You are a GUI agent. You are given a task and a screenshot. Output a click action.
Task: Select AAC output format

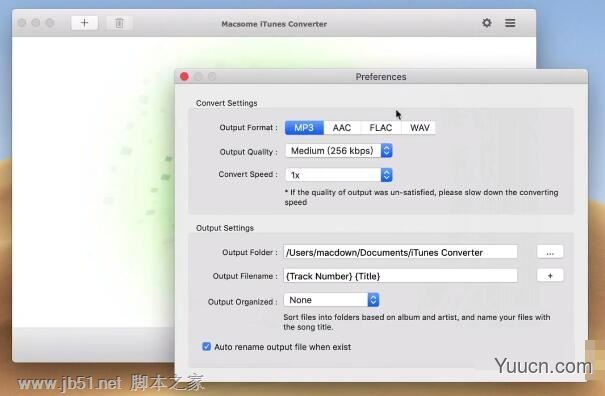tap(342, 128)
